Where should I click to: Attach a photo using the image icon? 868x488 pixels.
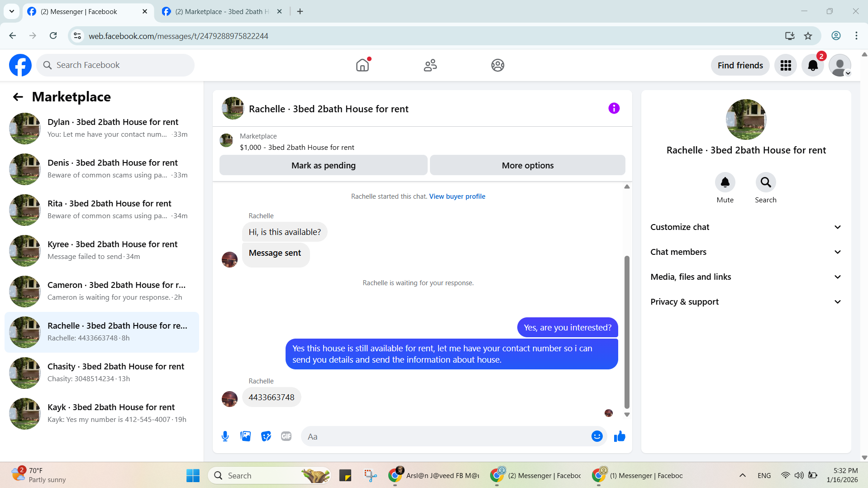[245, 436]
